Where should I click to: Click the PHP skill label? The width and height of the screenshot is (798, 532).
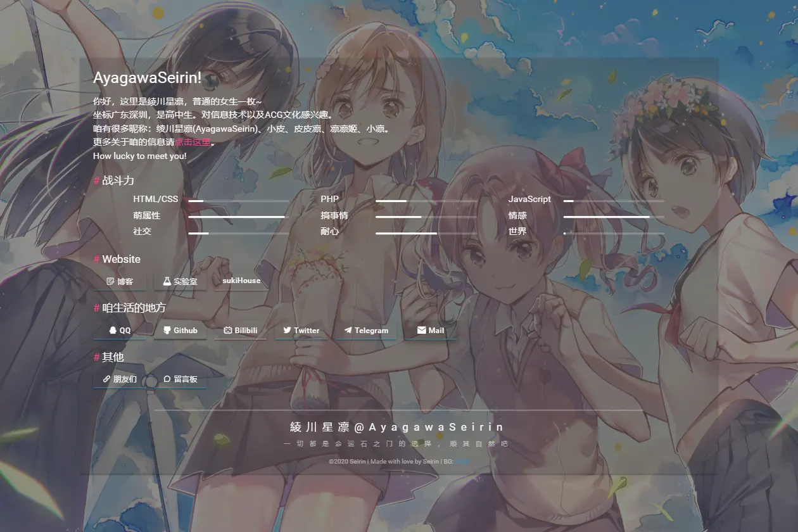point(330,199)
